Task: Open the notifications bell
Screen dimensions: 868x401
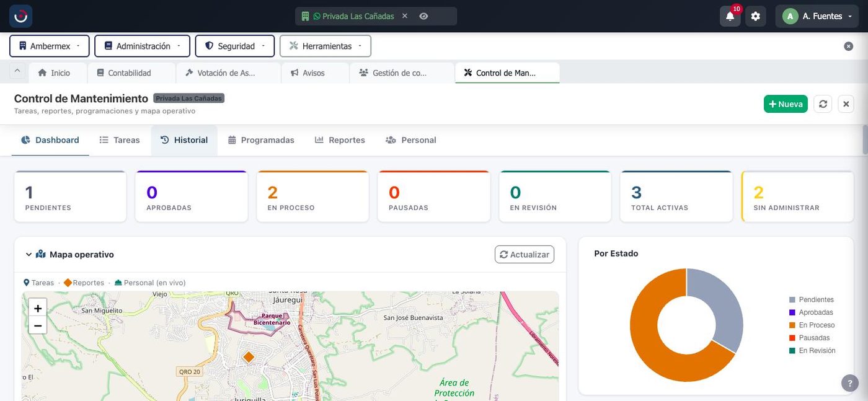Action: point(730,16)
